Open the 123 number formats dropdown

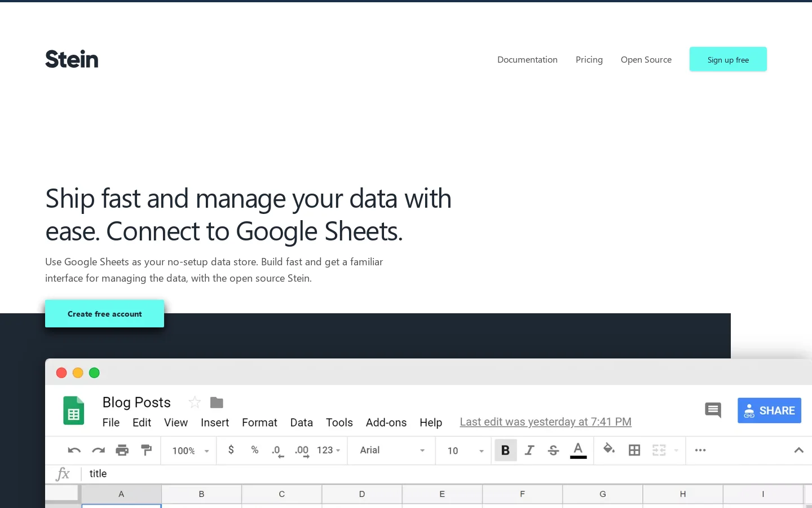click(x=329, y=450)
